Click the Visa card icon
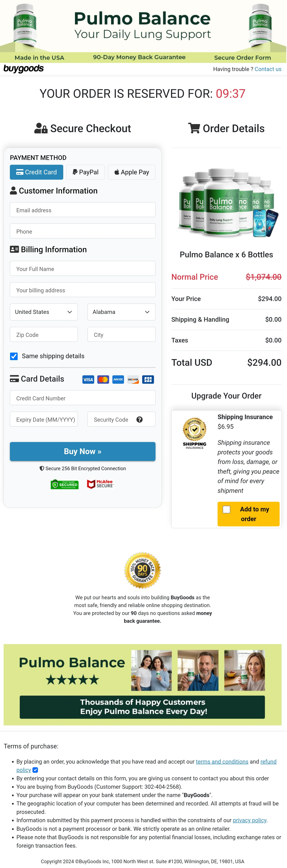 [x=88, y=379]
